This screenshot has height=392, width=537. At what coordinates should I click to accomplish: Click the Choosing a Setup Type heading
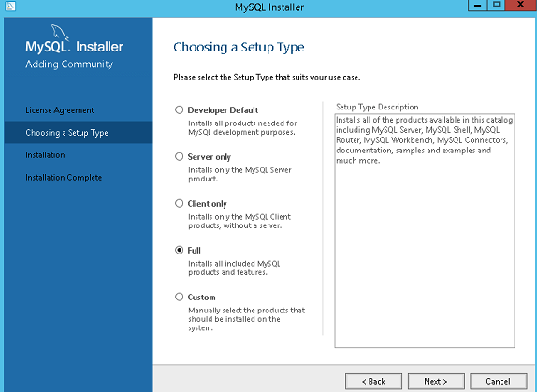point(239,47)
